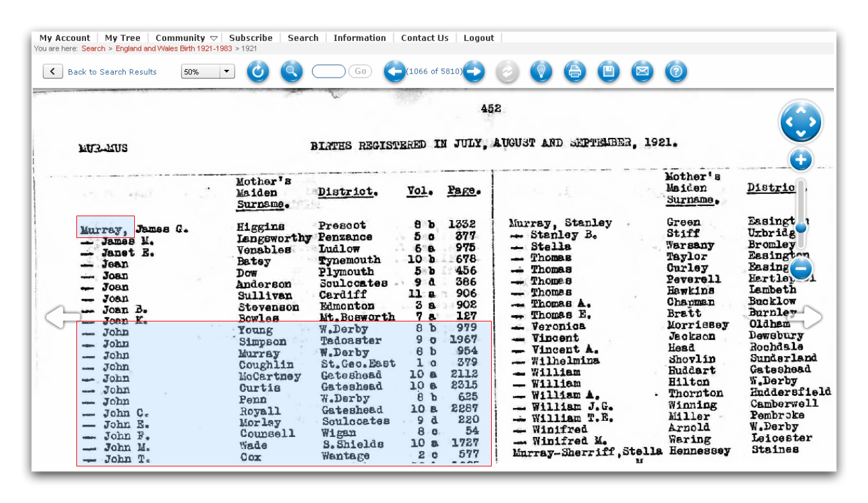The image size is (868, 503).
Task: Click the Go button
Action: (x=360, y=71)
